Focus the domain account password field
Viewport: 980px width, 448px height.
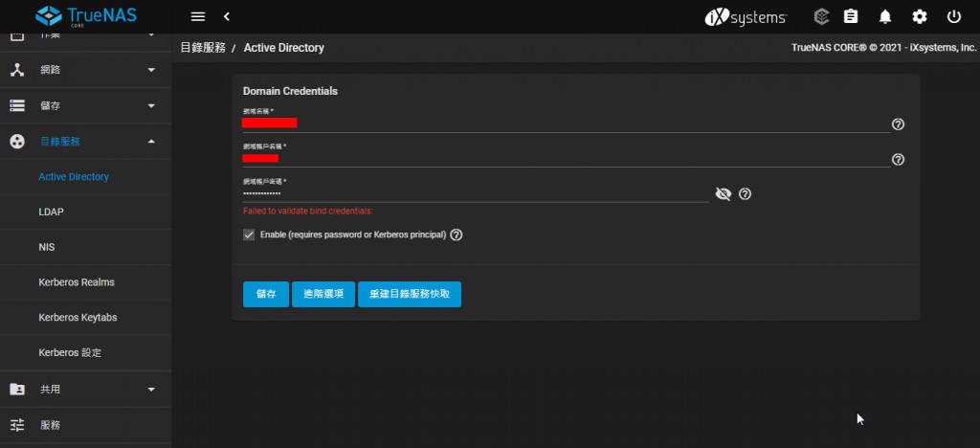(476, 193)
